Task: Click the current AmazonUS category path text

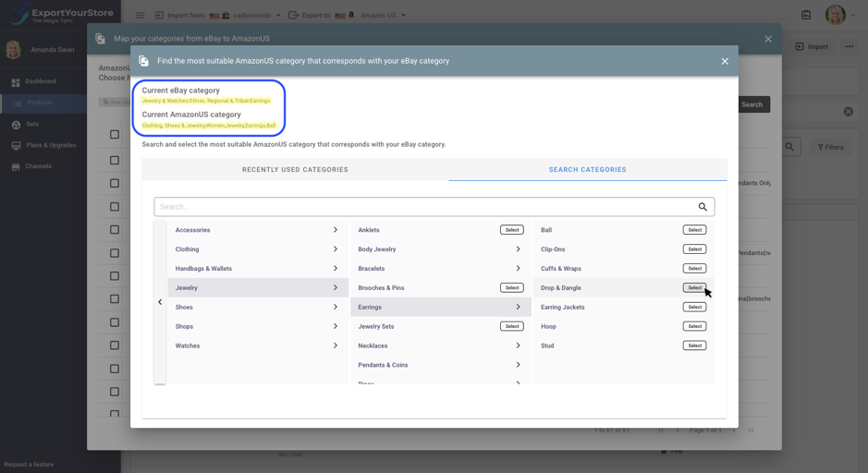Action: (x=209, y=126)
